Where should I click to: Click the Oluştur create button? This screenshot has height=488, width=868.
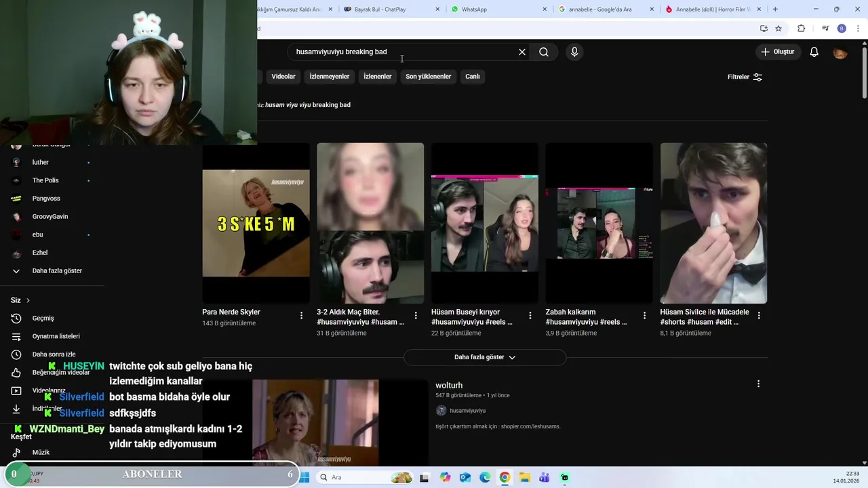(x=777, y=52)
